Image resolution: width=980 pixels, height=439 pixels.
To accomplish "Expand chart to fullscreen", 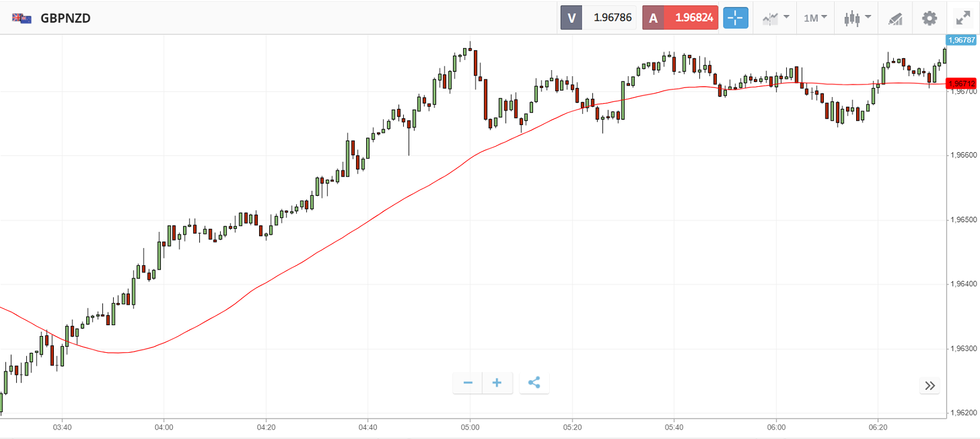I will tap(963, 18).
